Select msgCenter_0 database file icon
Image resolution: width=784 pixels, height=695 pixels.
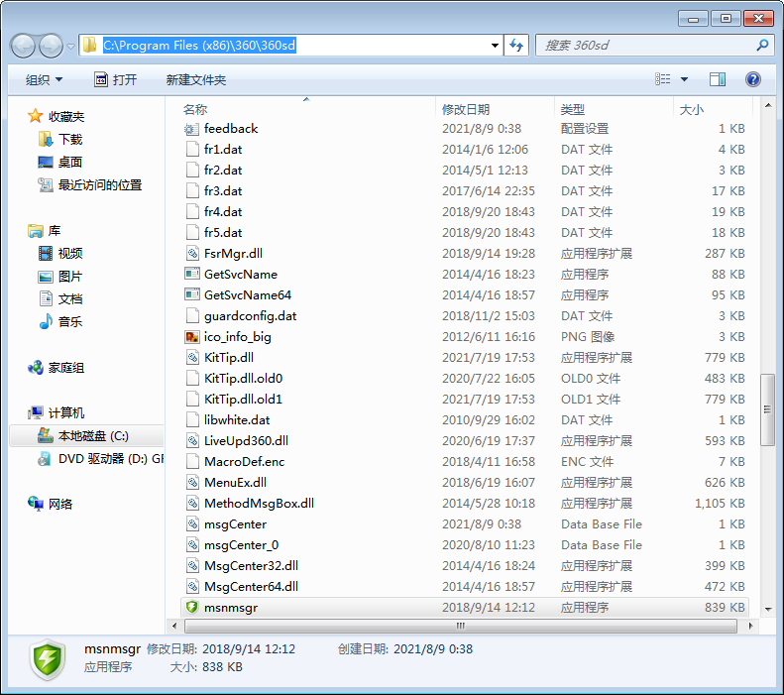192,545
